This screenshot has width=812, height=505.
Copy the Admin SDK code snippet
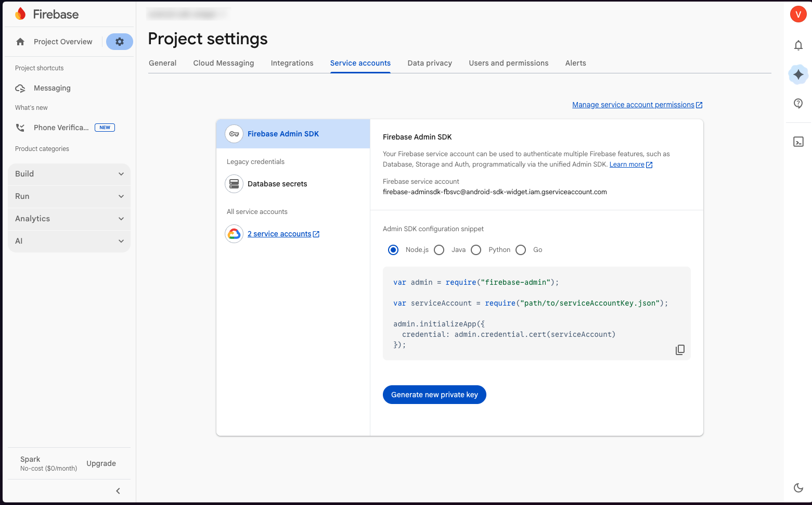[x=680, y=349]
